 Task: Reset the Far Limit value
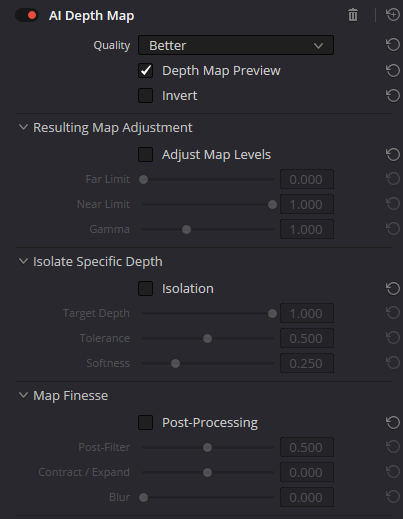coord(393,179)
